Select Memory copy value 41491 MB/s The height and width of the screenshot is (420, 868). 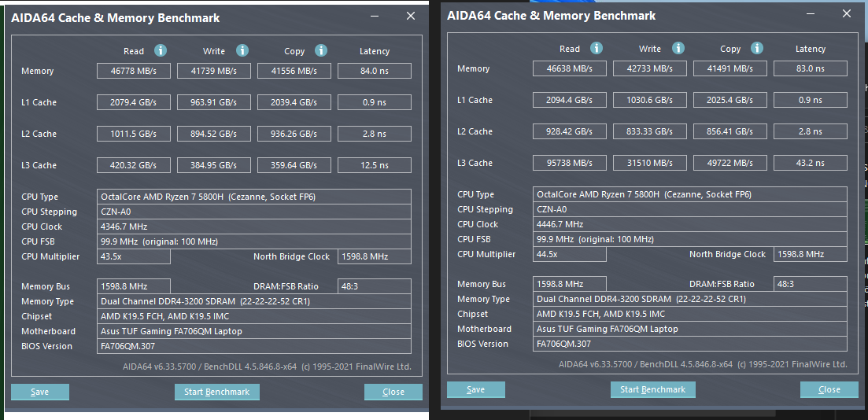(x=729, y=68)
